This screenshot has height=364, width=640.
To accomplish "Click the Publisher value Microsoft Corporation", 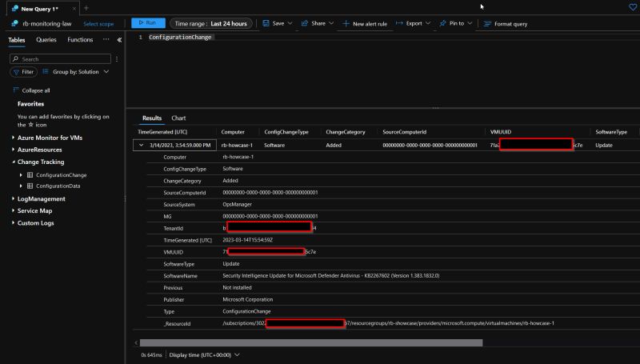I will point(248,299).
